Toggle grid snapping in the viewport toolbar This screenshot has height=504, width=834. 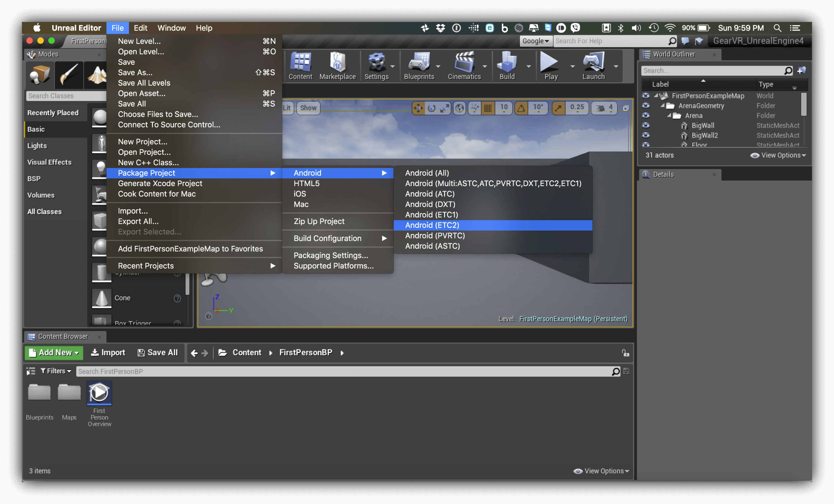pos(487,108)
